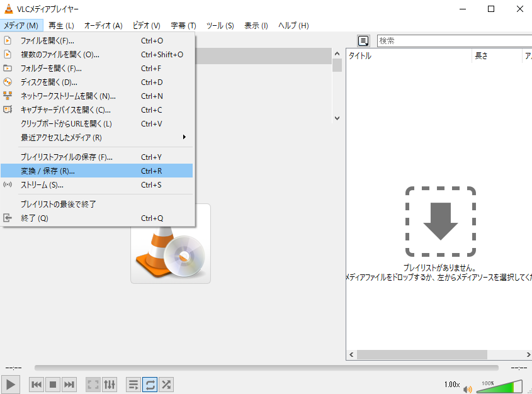Click the Open Capture Device icon
Screen dimensions: 532x394
point(8,110)
